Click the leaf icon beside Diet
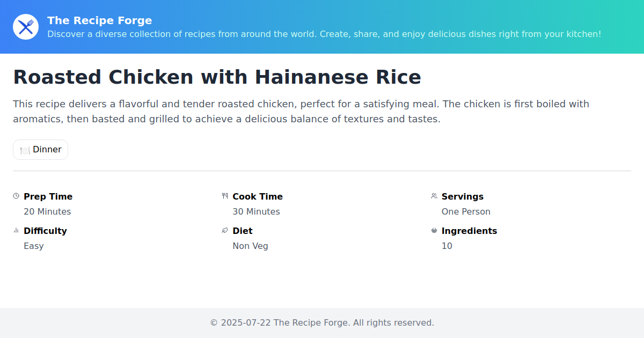 pyautogui.click(x=225, y=231)
